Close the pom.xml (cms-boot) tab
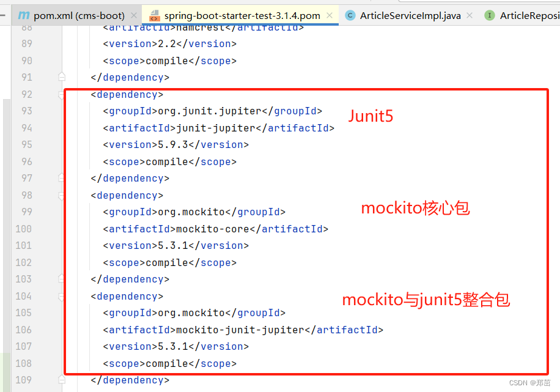The width and height of the screenshot is (560, 392). point(133,15)
